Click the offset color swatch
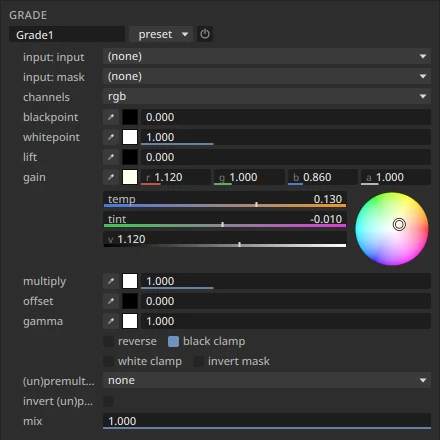Screen dimensions: 440x440 tap(130, 301)
